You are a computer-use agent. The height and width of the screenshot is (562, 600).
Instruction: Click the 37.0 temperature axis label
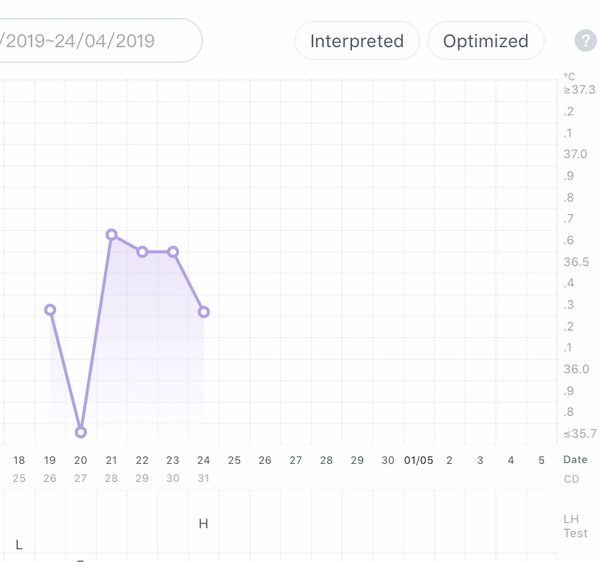[x=575, y=154]
